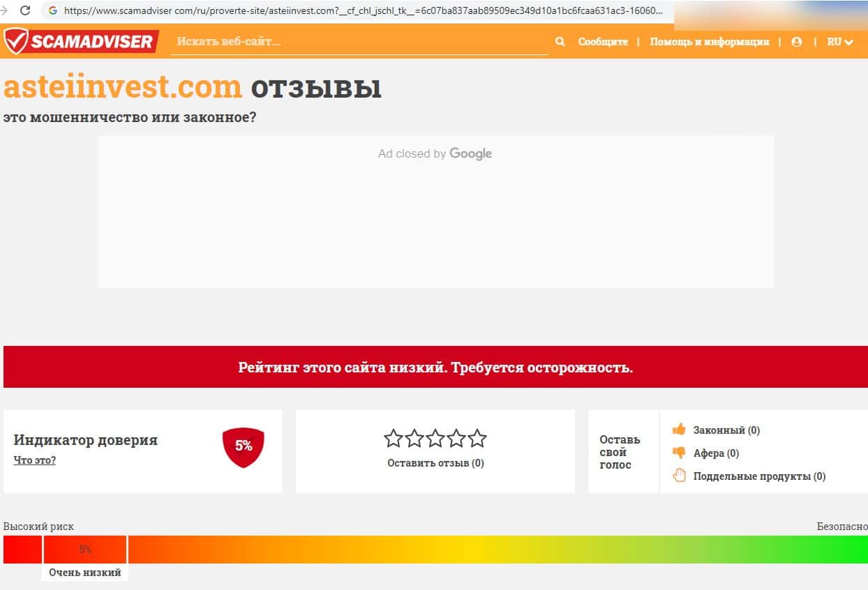This screenshot has width=868, height=590.
Task: Click the search magnifier icon
Action: pyautogui.click(x=560, y=42)
